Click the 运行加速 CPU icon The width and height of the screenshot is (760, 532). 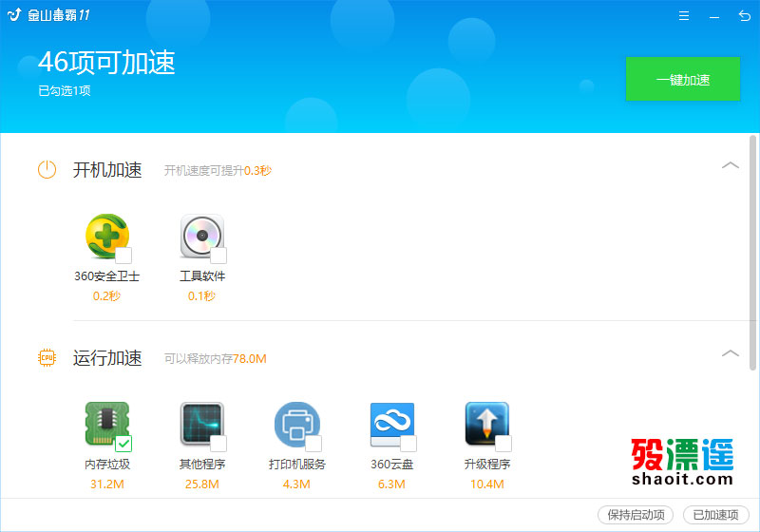tap(47, 357)
